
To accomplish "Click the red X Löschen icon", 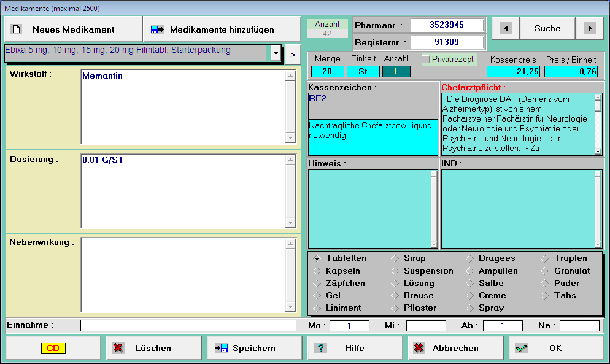I will click(118, 348).
